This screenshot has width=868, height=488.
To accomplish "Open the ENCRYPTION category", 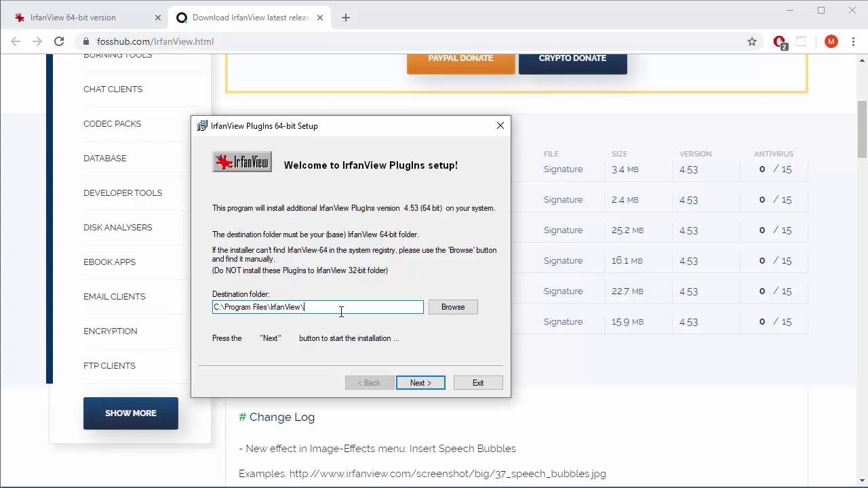I will [x=110, y=331].
